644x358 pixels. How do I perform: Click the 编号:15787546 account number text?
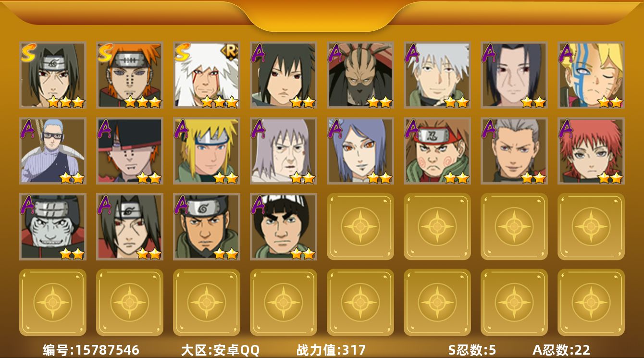click(x=91, y=350)
